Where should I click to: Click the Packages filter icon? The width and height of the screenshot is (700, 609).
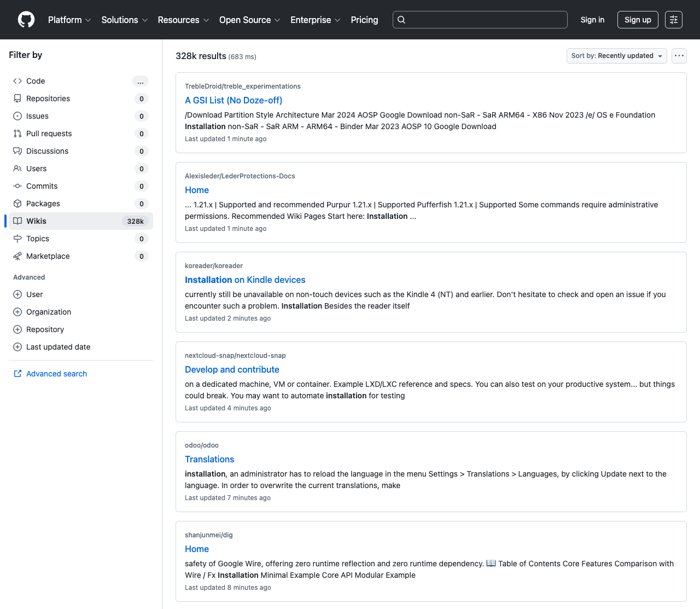click(17, 204)
